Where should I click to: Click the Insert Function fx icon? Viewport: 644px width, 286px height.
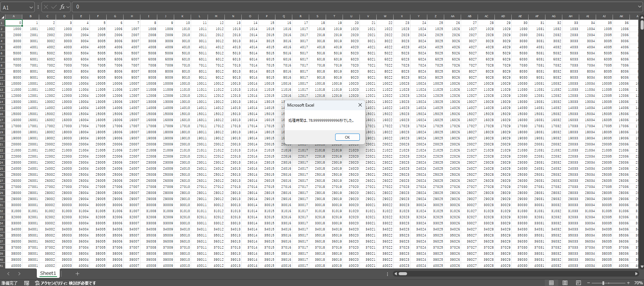click(x=62, y=7)
